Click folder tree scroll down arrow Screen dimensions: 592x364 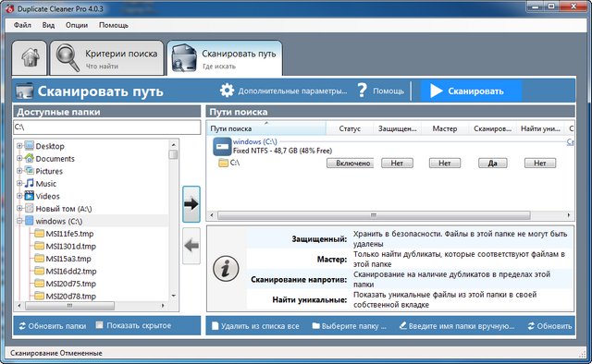173,296
